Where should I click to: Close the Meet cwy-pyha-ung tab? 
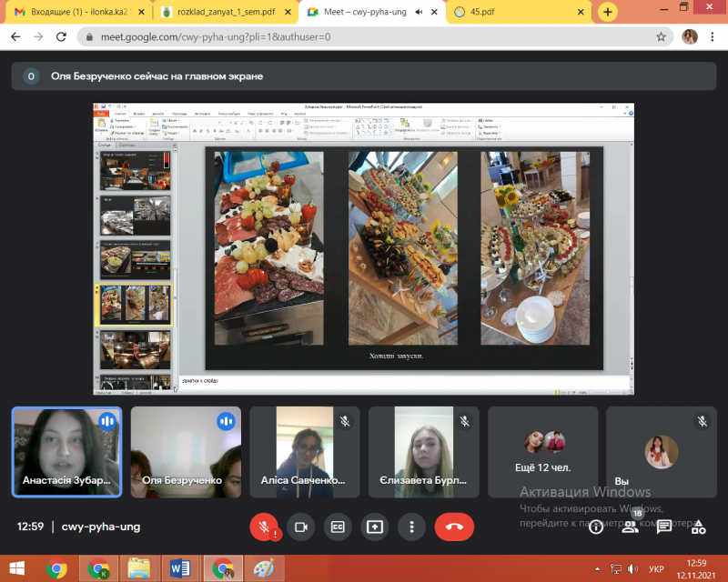[434, 12]
